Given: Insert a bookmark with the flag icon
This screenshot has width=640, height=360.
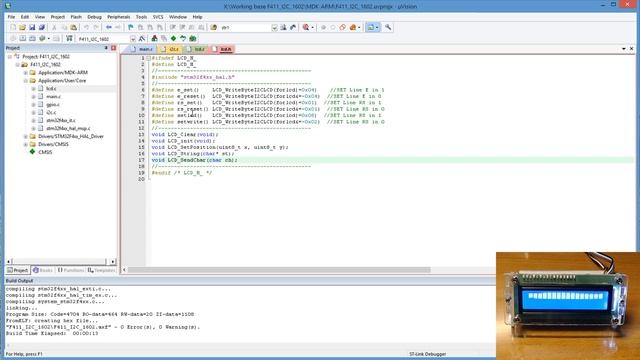Looking at the screenshot, I should coord(131,27).
